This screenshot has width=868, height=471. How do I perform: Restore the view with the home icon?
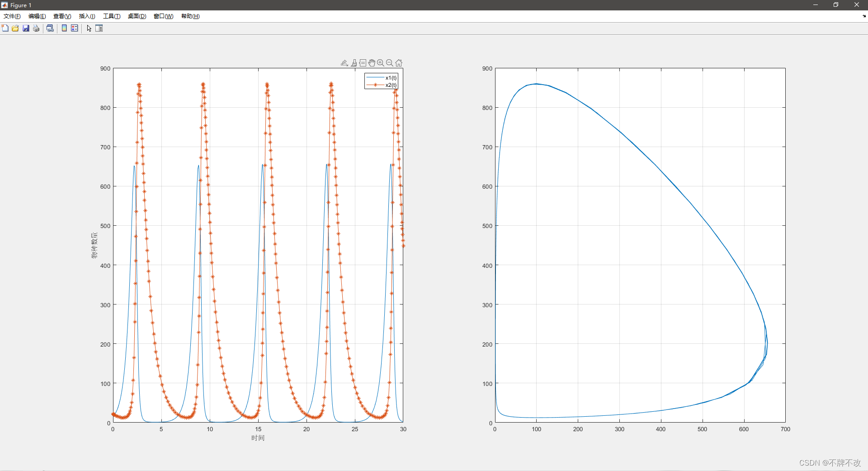(399, 63)
